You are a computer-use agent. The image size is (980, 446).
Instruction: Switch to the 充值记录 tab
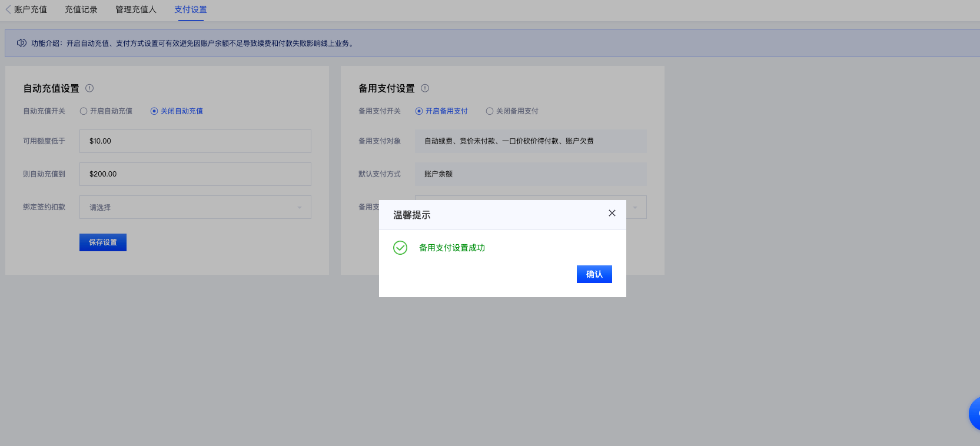(x=81, y=9)
